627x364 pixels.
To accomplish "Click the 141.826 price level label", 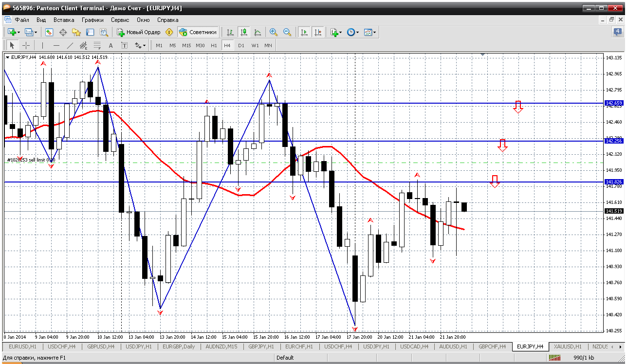I will (614, 182).
